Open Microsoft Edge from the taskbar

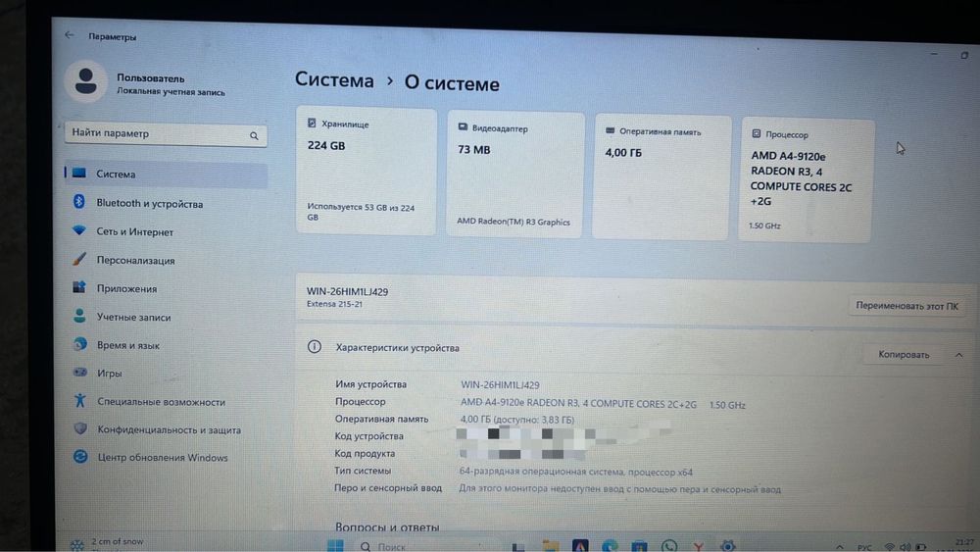coord(610,546)
